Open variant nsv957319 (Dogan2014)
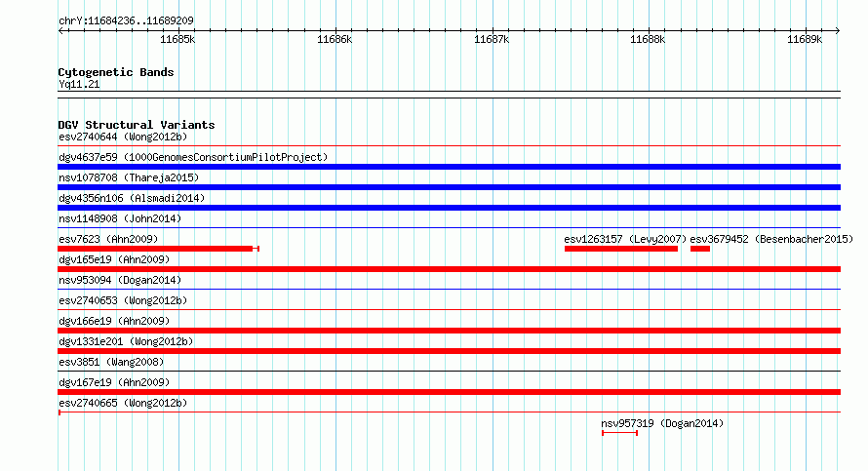Screen dimensions: 868x471 pos(662,423)
